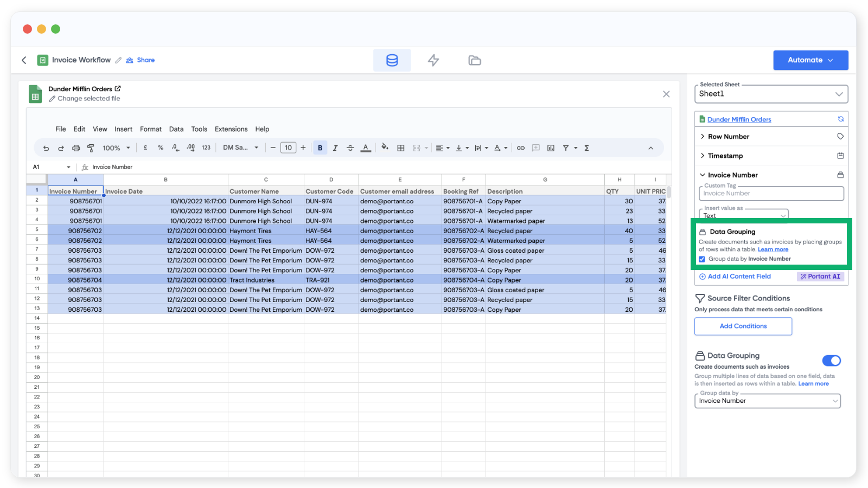Uncheck Group data by Invoice Number checkbox
868x488 pixels.
(702, 259)
